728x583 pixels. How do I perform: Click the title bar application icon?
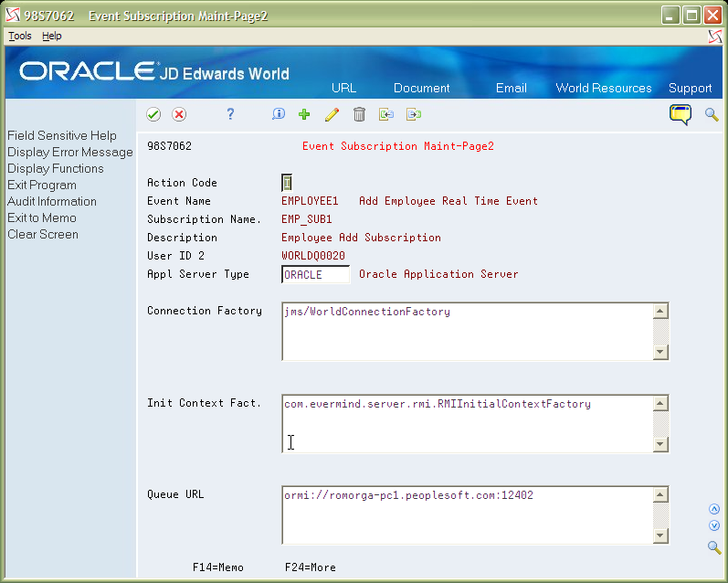[13, 16]
